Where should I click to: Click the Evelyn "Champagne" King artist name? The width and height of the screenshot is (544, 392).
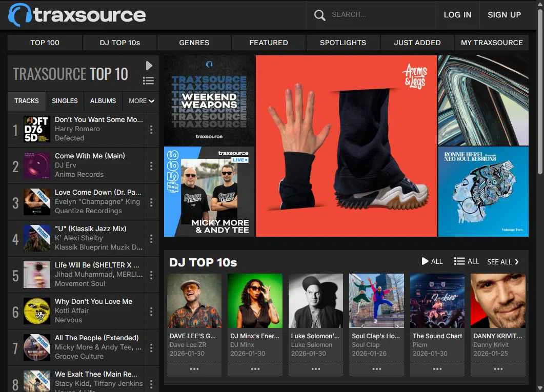(97, 201)
